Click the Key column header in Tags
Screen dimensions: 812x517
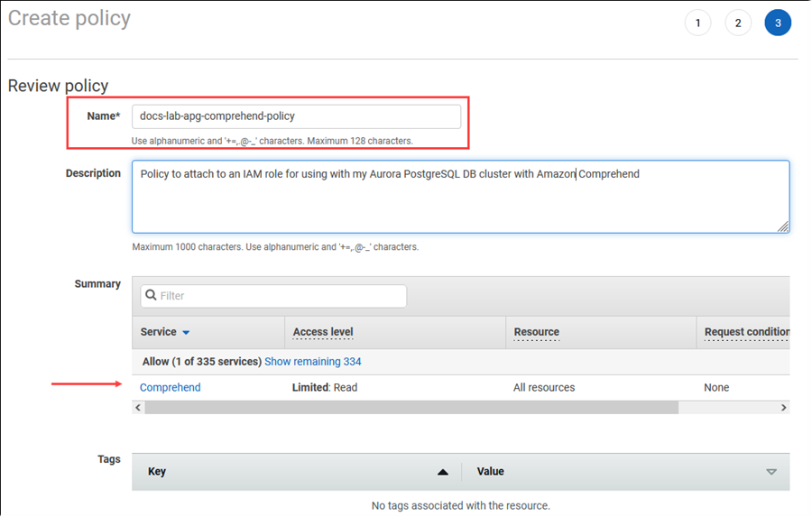click(x=157, y=472)
